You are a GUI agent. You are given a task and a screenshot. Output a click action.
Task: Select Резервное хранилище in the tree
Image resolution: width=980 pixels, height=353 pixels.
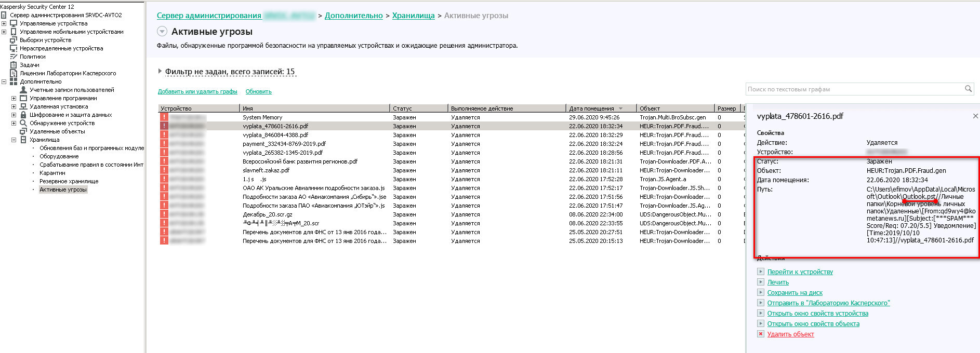click(x=69, y=181)
